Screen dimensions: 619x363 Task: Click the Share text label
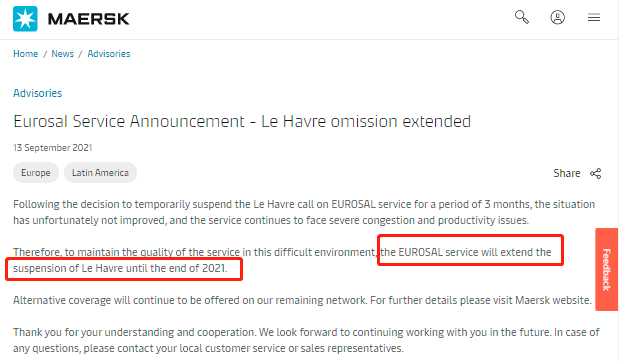(x=567, y=173)
